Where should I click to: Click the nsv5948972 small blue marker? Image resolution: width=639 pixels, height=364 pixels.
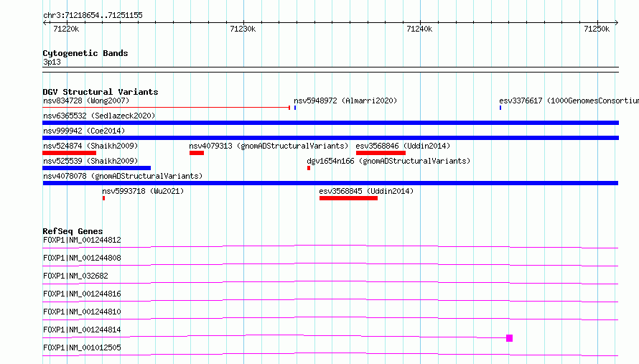click(x=295, y=108)
